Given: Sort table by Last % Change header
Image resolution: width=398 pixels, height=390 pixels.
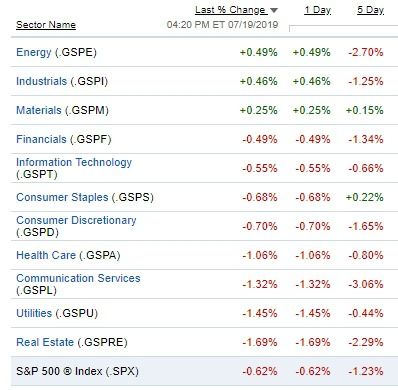Looking at the screenshot, I should point(231,10).
